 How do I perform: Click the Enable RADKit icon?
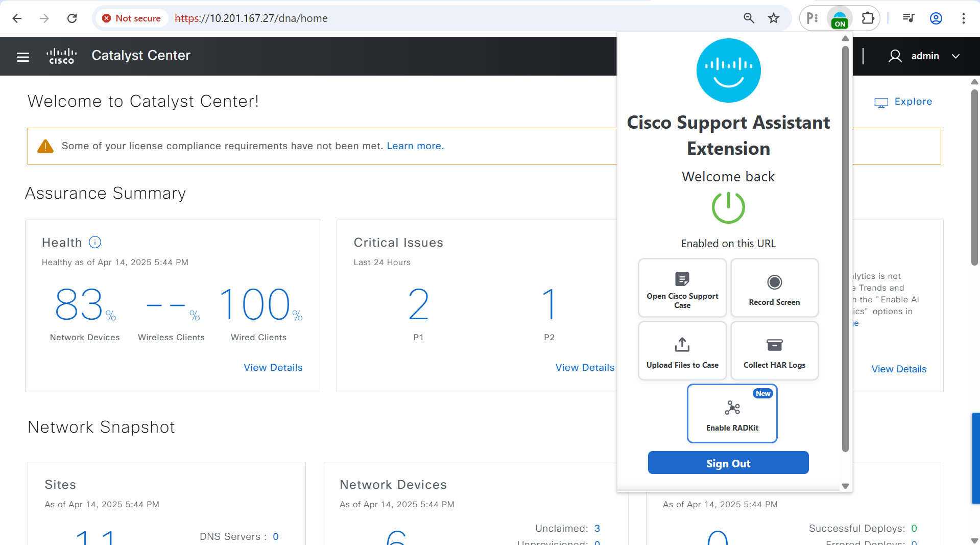[x=732, y=407]
